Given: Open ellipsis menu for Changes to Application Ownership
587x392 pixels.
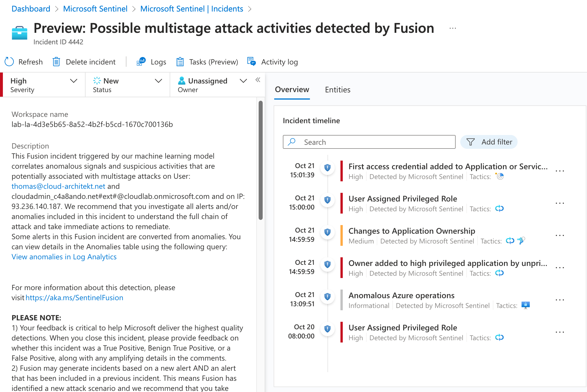Looking at the screenshot, I should (x=560, y=235).
